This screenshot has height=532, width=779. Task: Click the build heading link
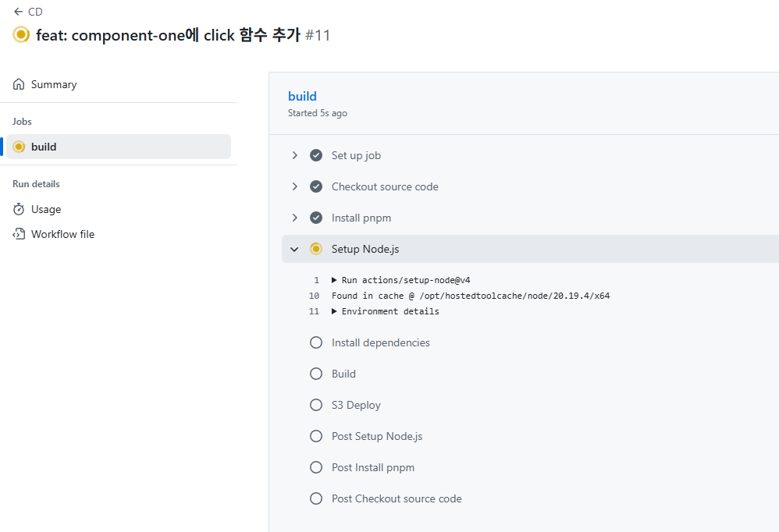pyautogui.click(x=302, y=96)
